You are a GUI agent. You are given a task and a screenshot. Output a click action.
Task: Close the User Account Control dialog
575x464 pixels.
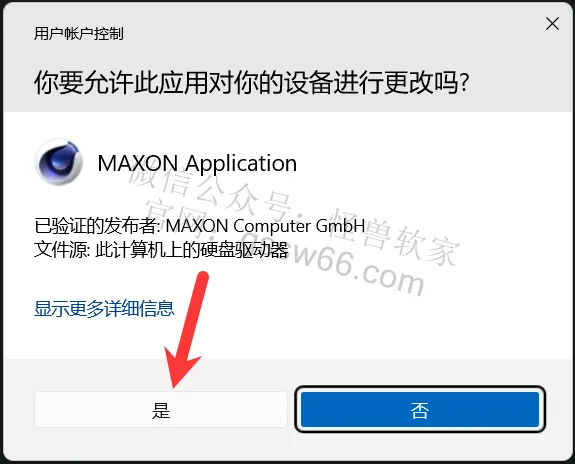(552, 24)
